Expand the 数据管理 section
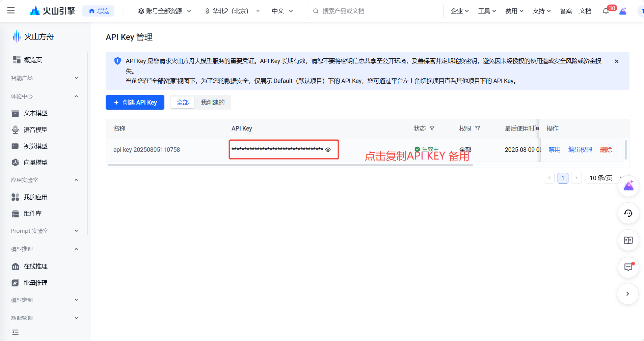 tap(44, 318)
